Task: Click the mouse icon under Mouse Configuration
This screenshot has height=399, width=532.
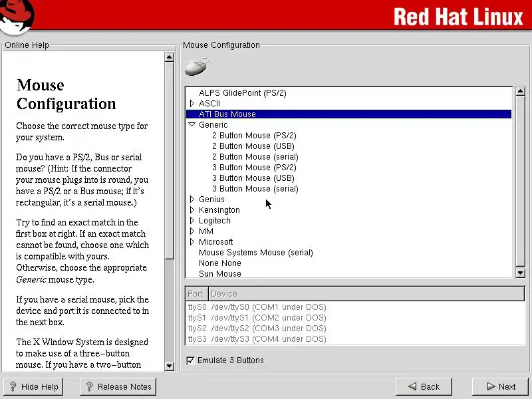Action: click(197, 66)
